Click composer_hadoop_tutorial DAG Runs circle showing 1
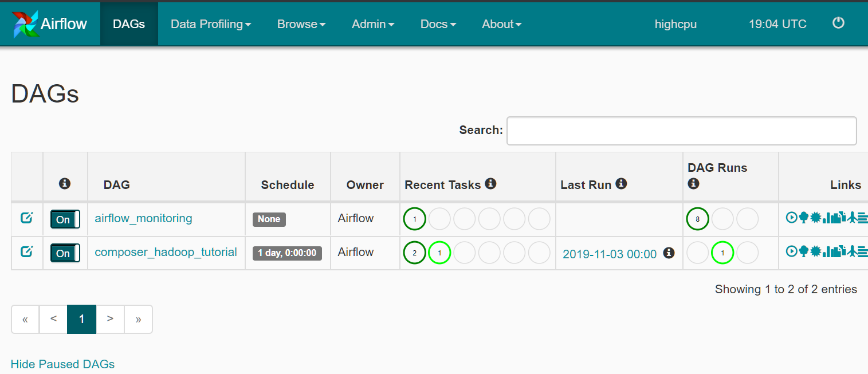Screen dimensions: 868x374 point(722,253)
